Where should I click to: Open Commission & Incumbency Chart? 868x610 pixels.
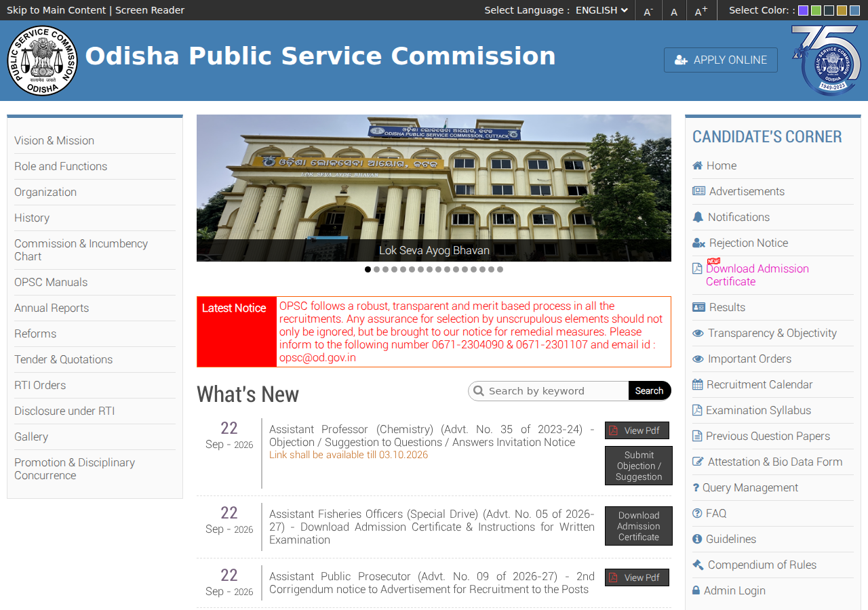81,250
